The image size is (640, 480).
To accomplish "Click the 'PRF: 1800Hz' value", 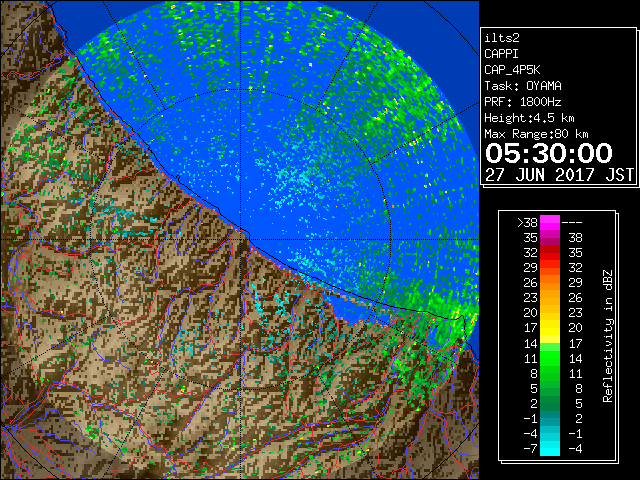I will tap(523, 102).
